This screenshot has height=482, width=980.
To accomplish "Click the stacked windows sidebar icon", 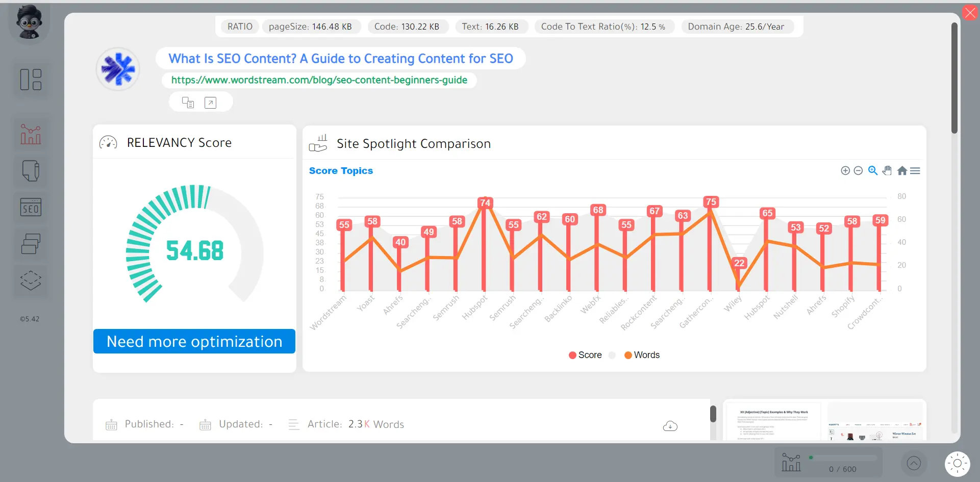I will [31, 244].
